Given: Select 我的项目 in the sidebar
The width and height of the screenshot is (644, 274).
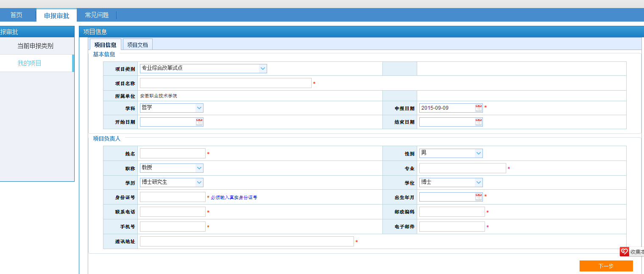Looking at the screenshot, I should pyautogui.click(x=29, y=63).
